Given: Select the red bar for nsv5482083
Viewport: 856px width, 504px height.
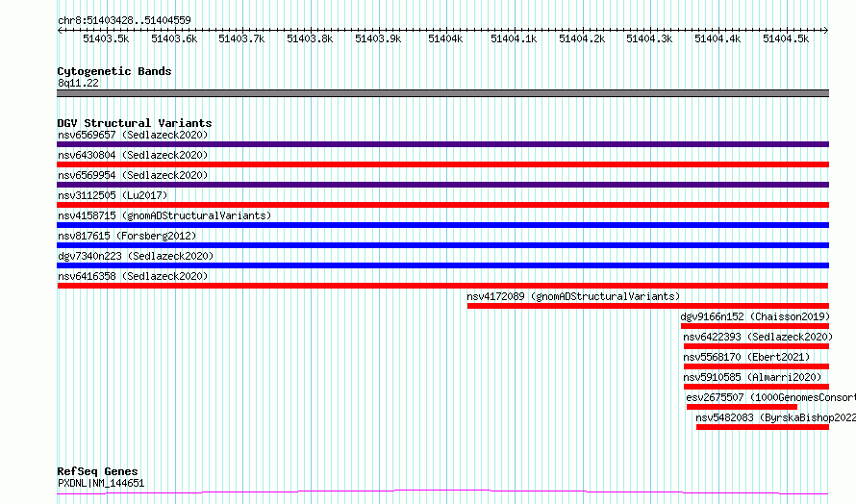Looking at the screenshot, I should (x=763, y=427).
